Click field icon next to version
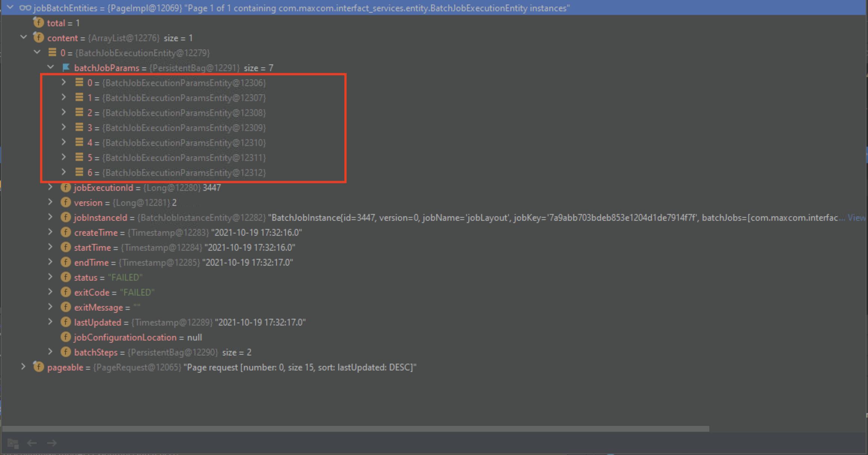Screen dimensions: 868x455 point(66,202)
